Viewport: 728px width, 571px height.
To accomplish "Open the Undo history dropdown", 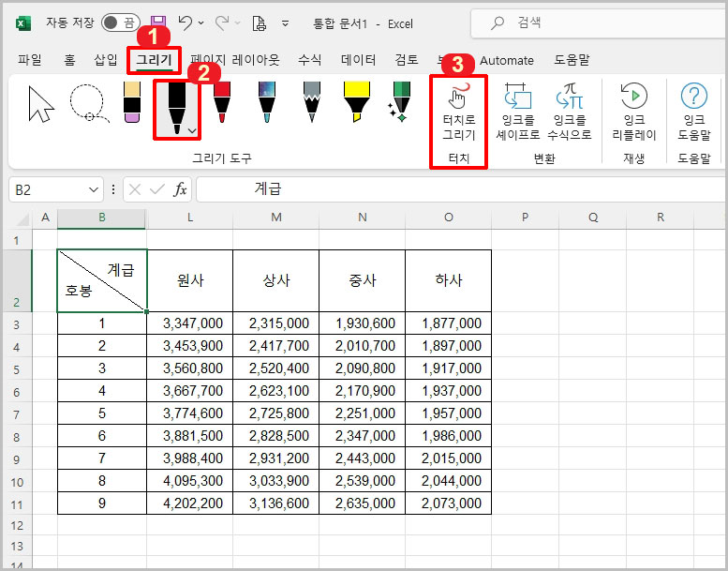I will pyautogui.click(x=201, y=23).
